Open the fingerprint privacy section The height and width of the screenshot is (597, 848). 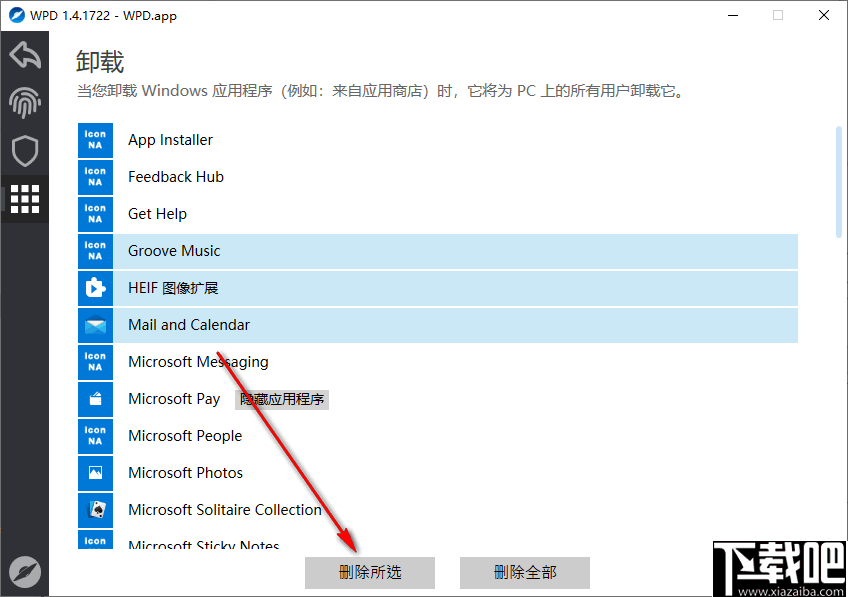[25, 103]
